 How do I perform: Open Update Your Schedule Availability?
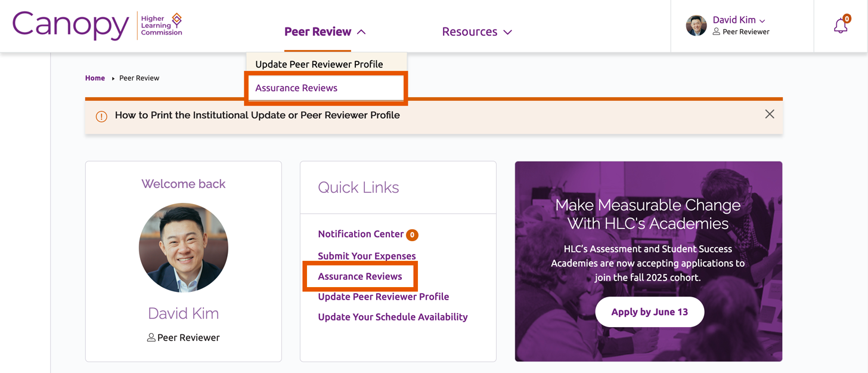(x=392, y=316)
